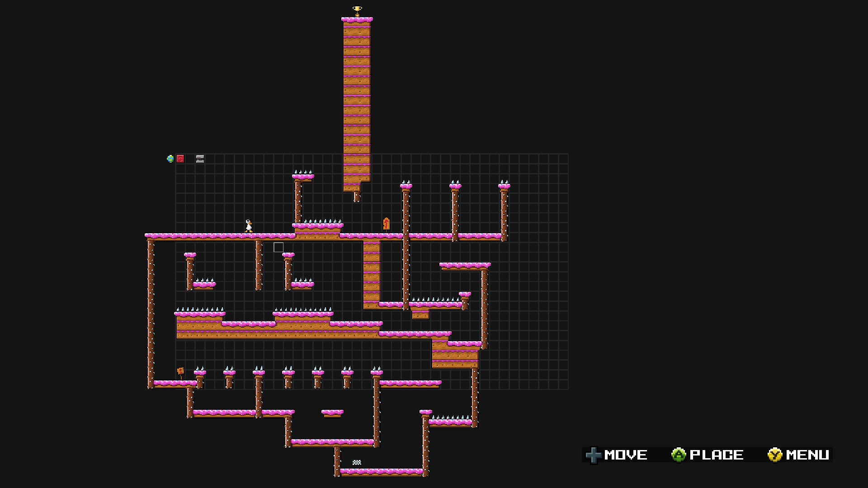Click the orange signpost near the lower-left platform

[180, 373]
